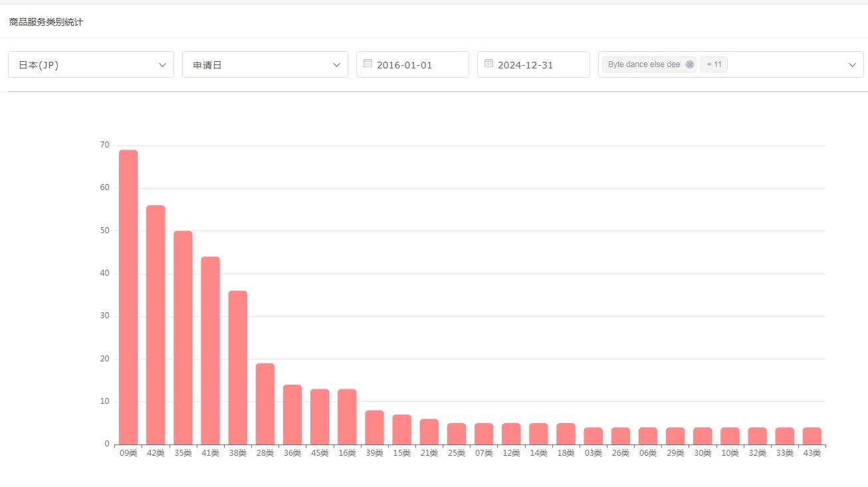The height and width of the screenshot is (487, 868).
Task: Edit the 2024-12-31 end date field
Action: [538, 65]
